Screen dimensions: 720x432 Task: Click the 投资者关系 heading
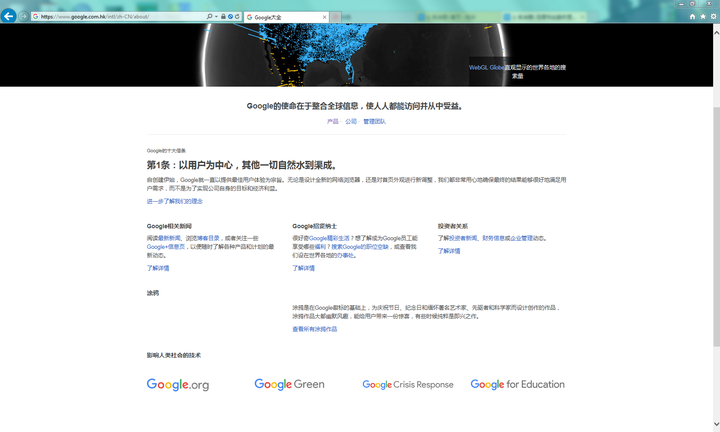pyautogui.click(x=453, y=226)
